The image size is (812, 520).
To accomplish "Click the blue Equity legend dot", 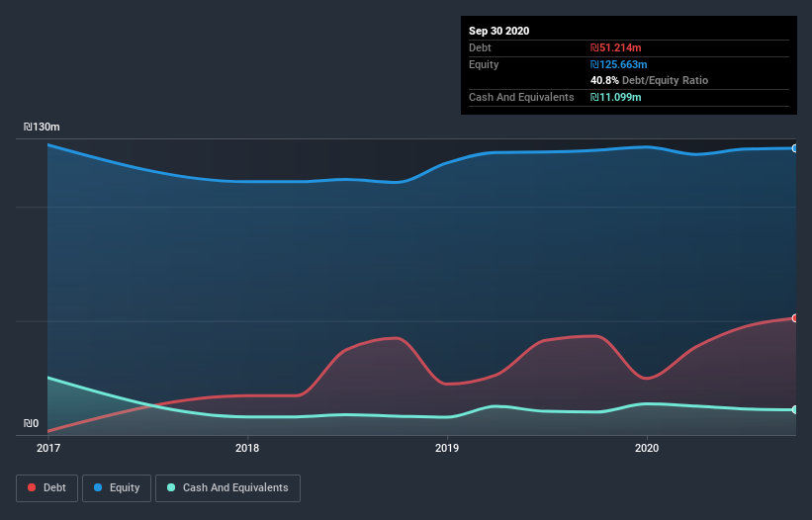I will tap(98, 487).
